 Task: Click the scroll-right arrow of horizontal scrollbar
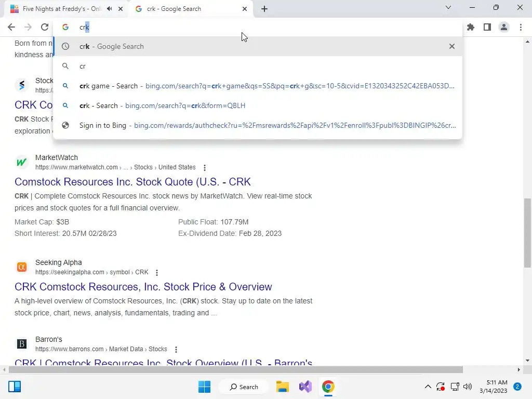click(519, 369)
